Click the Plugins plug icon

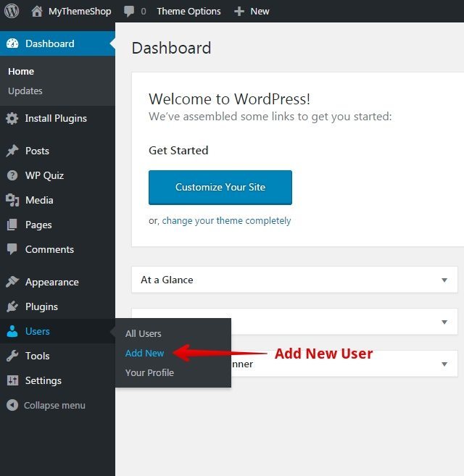pos(12,306)
